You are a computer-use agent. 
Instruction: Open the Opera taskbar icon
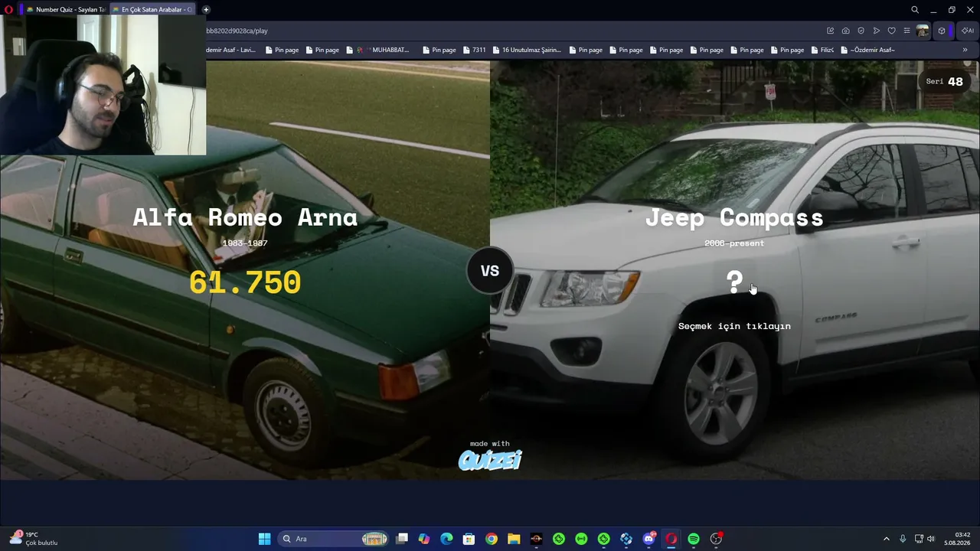point(671,539)
